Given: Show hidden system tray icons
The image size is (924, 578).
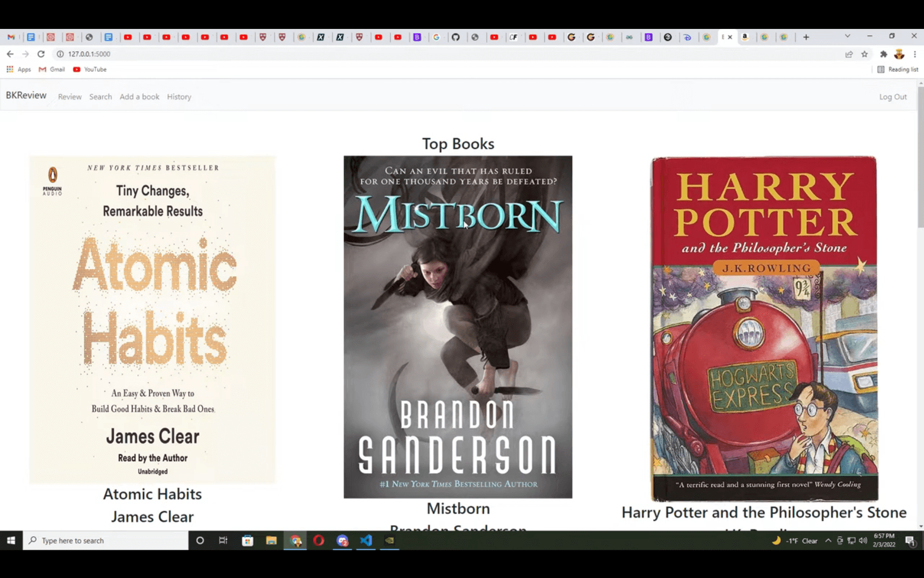Looking at the screenshot, I should coord(828,541).
